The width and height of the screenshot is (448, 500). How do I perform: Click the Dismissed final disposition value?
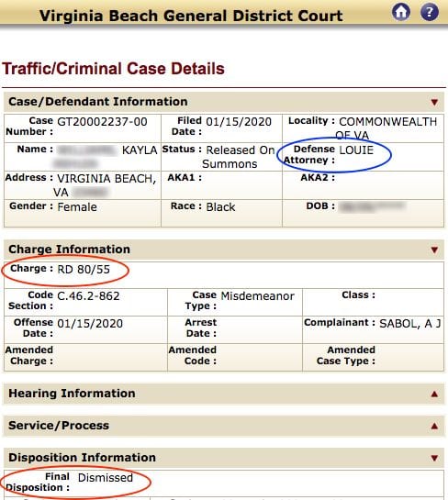(106, 478)
